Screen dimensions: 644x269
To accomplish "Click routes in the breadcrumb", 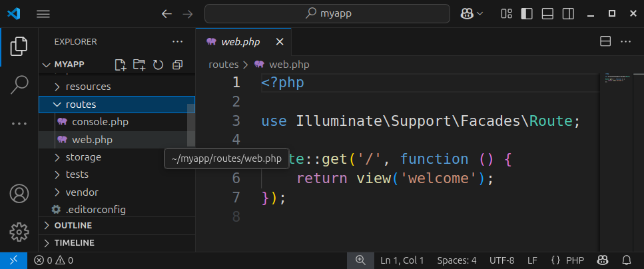I will pyautogui.click(x=223, y=65).
